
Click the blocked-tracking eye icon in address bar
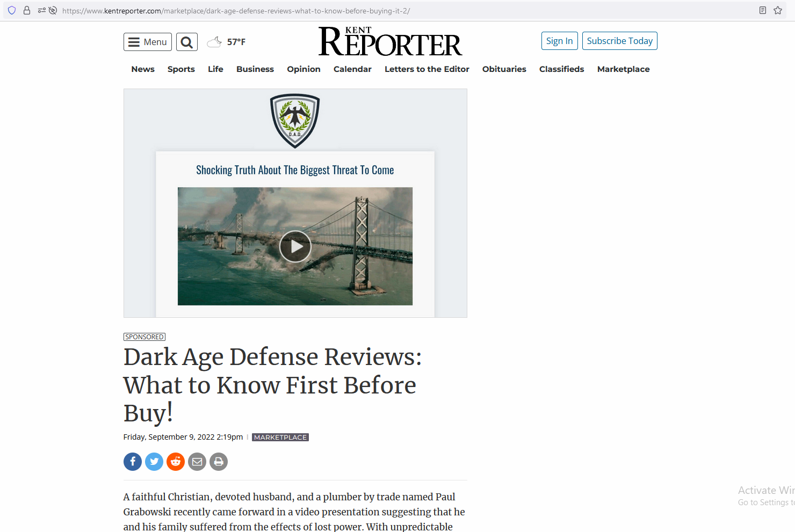[53, 11]
